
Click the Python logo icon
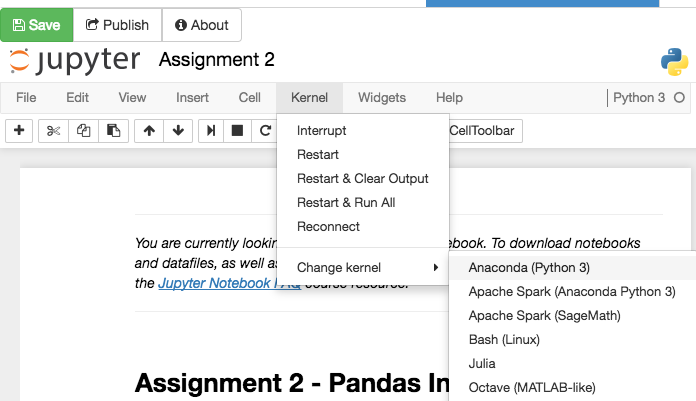point(674,61)
